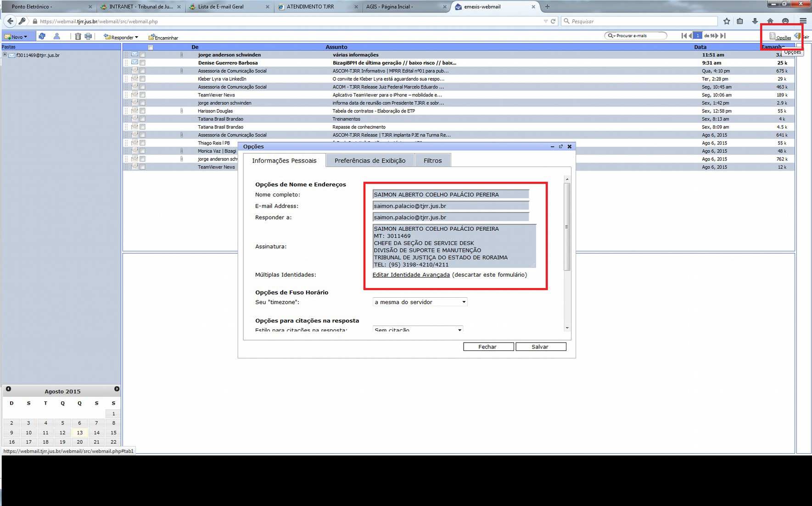812x506 pixels.
Task: Refresh the mailbox with the reload icon
Action: pos(42,36)
